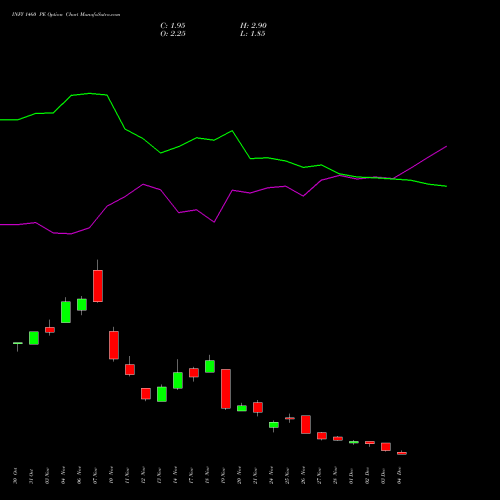
Task: Click the green candle above 18 Nov
Action: (x=210, y=366)
